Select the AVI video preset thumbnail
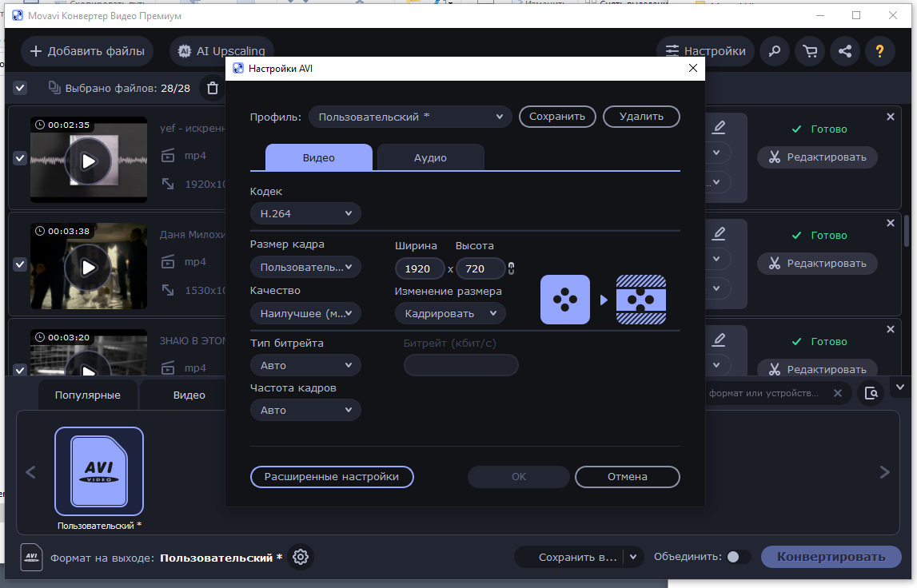 [99, 471]
